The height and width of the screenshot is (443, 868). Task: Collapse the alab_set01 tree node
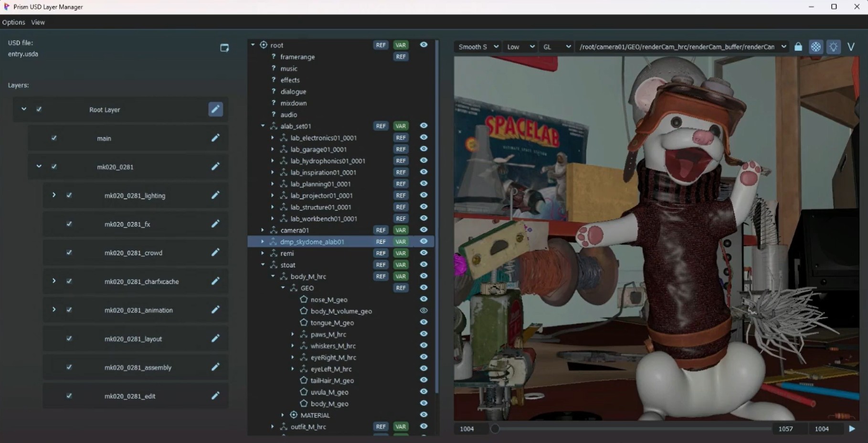tap(263, 126)
